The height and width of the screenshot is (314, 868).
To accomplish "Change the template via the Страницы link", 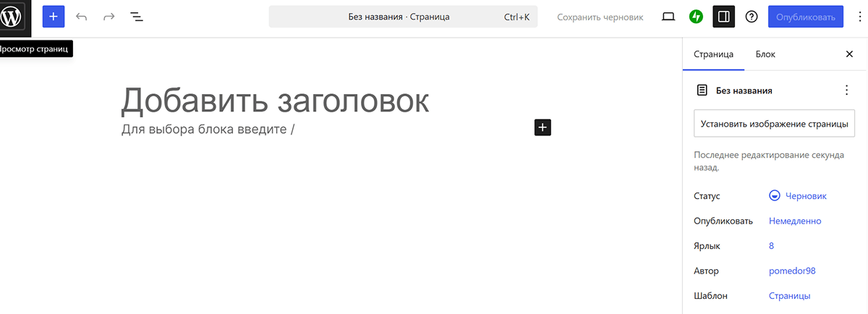I will click(x=790, y=296).
